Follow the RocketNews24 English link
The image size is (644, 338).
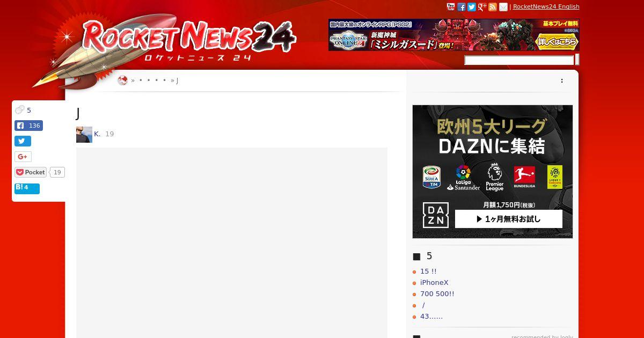(546, 6)
